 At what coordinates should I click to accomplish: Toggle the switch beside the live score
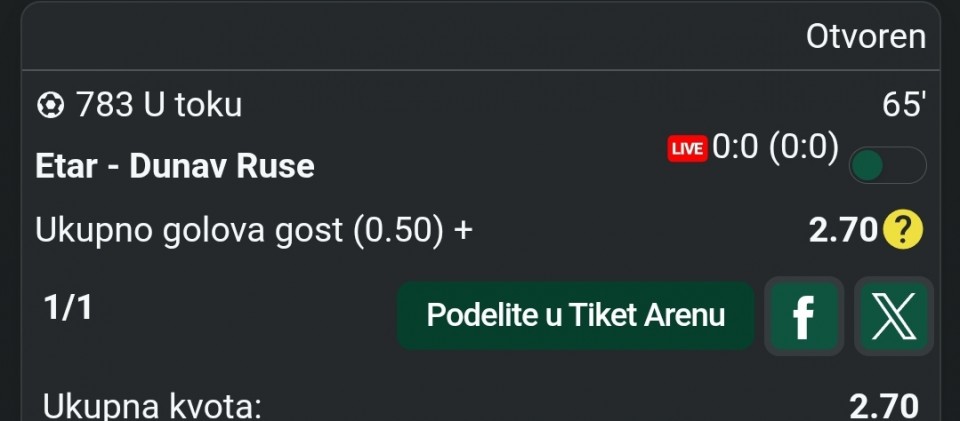click(887, 166)
